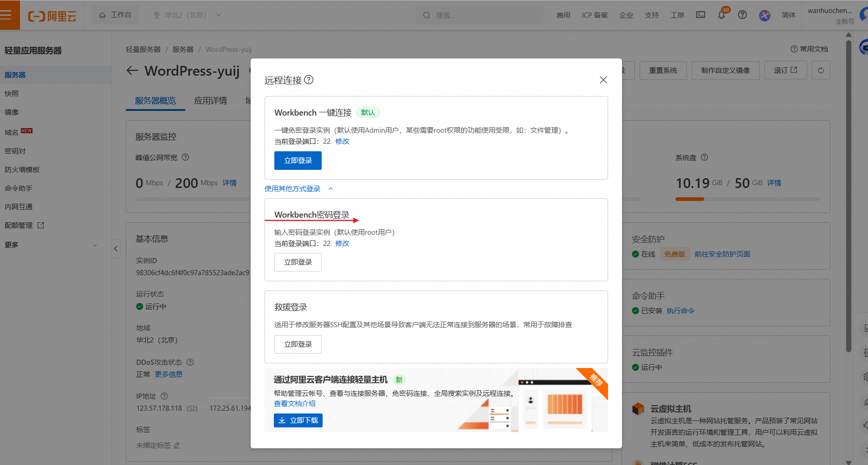Click 立即登录 under Workbench密码登录
Screen dimensions: 868x465
tap(298, 262)
